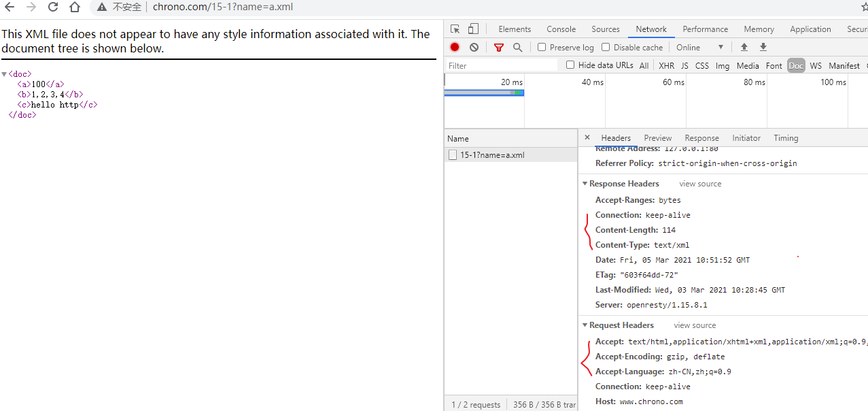Viewport: 868px width, 411px height.
Task: Open network search magnifier icon
Action: (518, 47)
